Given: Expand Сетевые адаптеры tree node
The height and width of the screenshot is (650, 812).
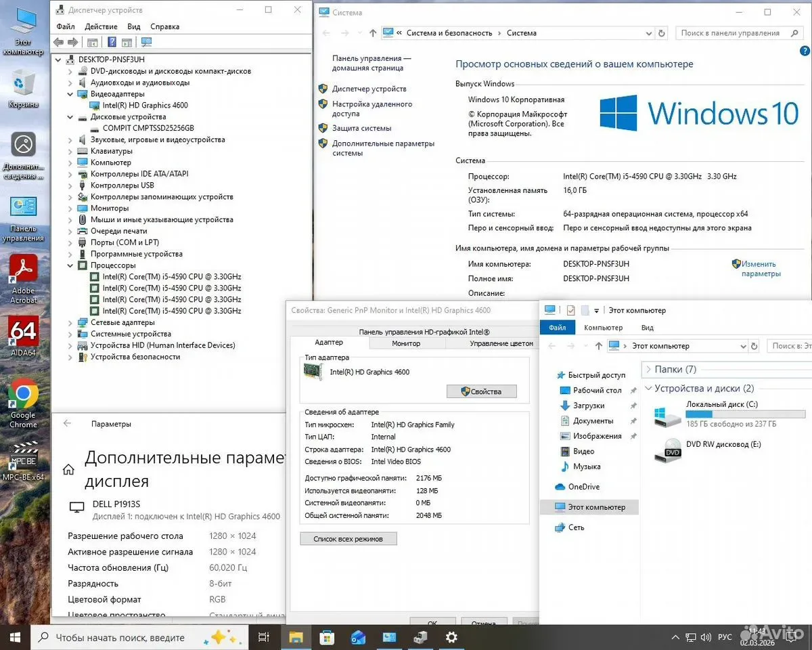Looking at the screenshot, I should 70,322.
